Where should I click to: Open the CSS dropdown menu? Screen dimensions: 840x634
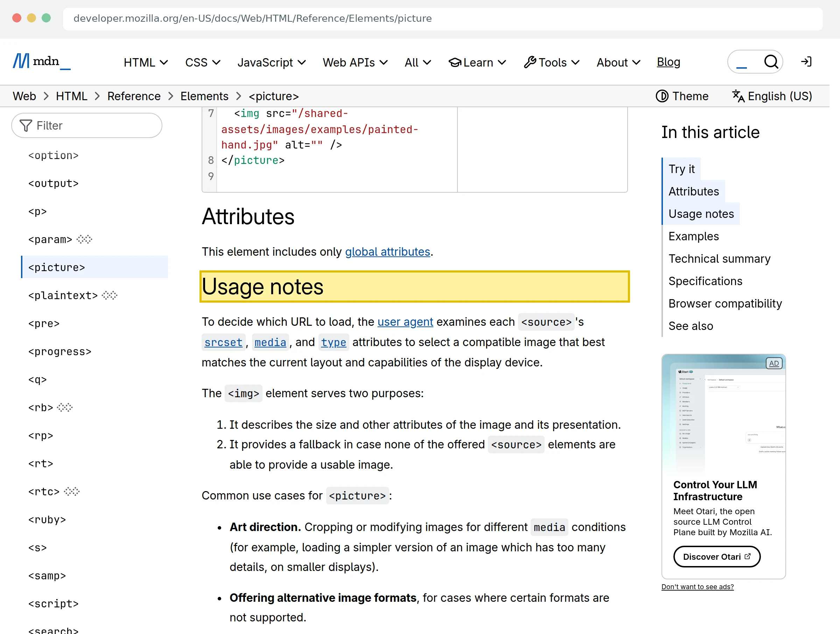[x=203, y=62]
